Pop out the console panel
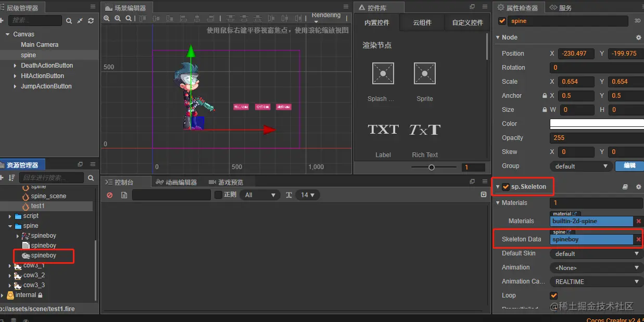The width and height of the screenshot is (644, 322). [x=472, y=182]
